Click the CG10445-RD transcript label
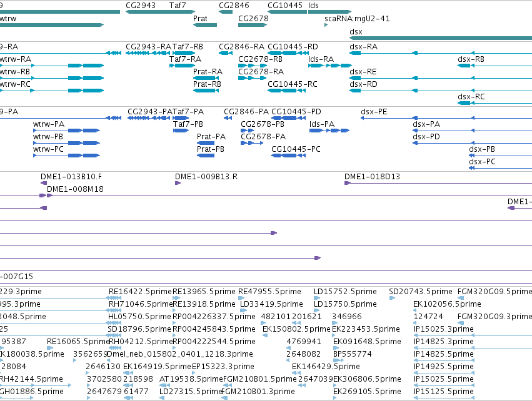532x401 pixels. click(293, 46)
